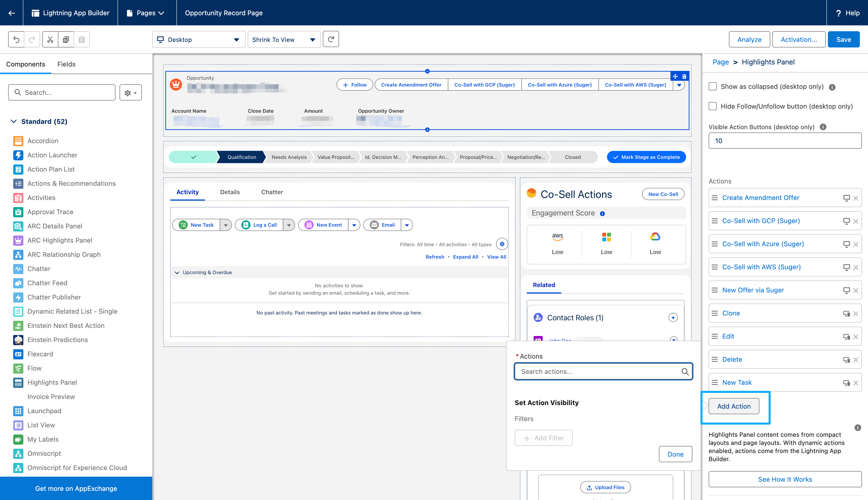This screenshot has width=868, height=500.
Task: Open the Desktop form factor dropdown
Action: tap(198, 40)
